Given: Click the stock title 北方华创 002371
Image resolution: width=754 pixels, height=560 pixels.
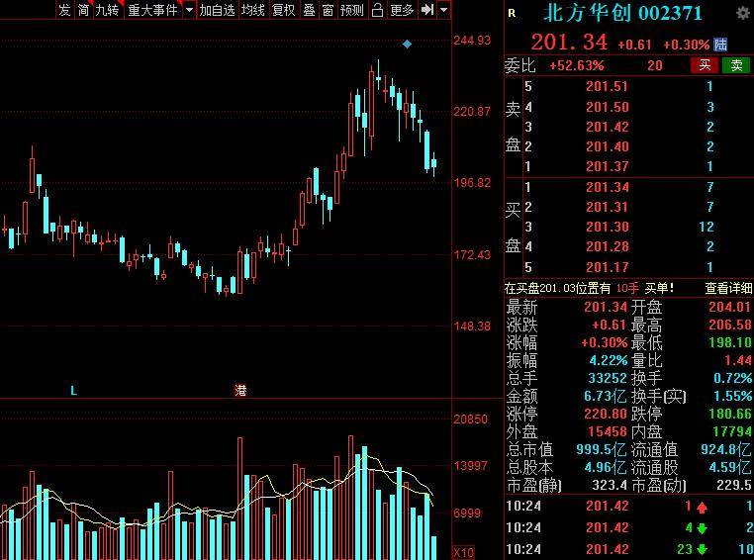Looking at the screenshot, I should (x=622, y=13).
